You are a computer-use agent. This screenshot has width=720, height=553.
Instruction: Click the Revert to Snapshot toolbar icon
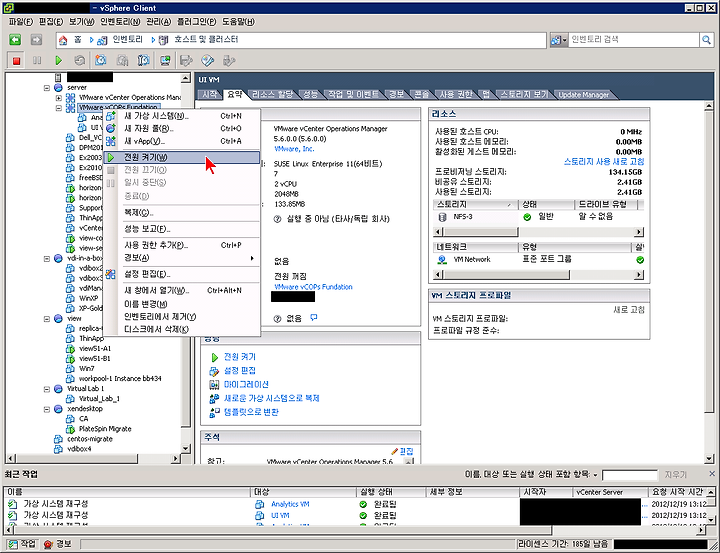point(122,60)
